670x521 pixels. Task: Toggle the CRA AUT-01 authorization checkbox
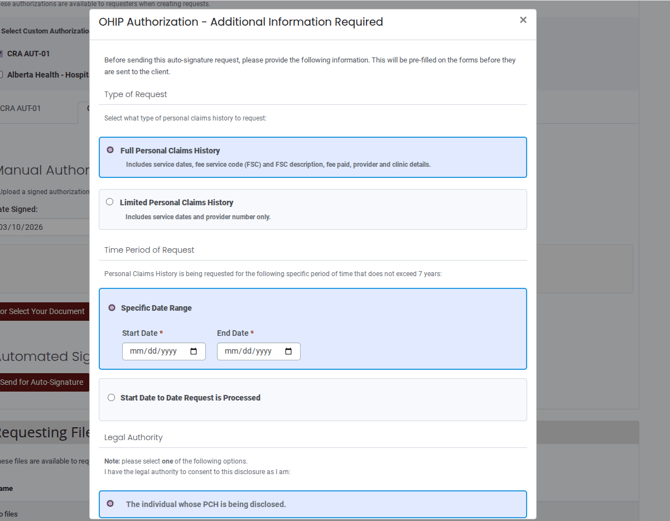tap(1, 54)
